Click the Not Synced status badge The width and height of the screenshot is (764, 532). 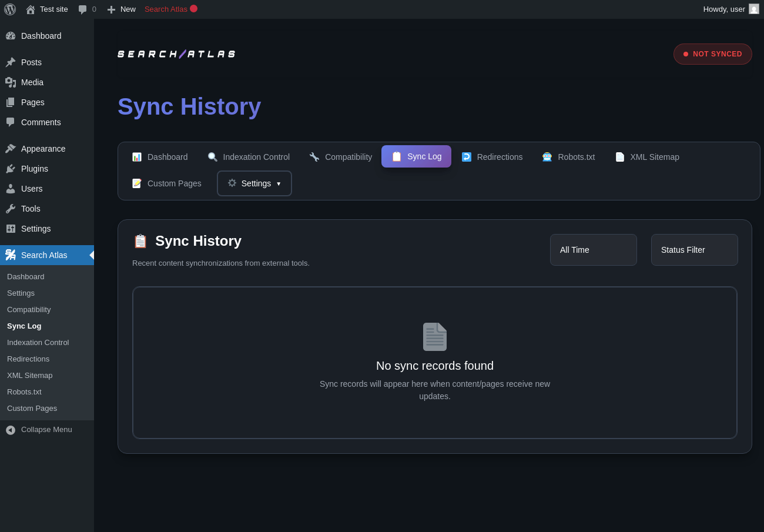coord(712,54)
